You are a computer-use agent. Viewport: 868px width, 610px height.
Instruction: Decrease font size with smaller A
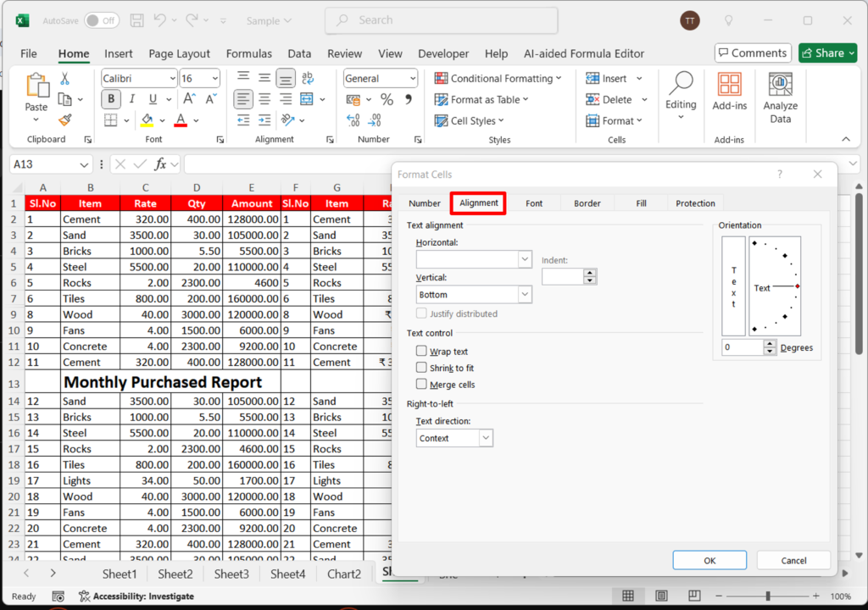[211, 99]
